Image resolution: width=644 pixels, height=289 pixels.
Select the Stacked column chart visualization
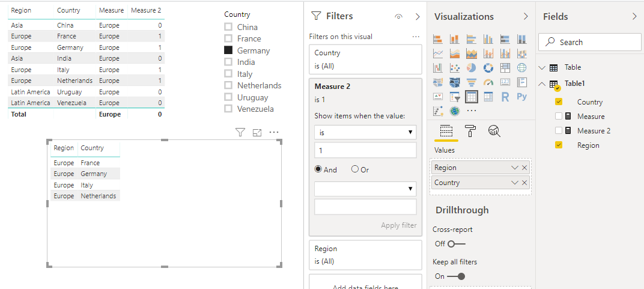click(455, 40)
